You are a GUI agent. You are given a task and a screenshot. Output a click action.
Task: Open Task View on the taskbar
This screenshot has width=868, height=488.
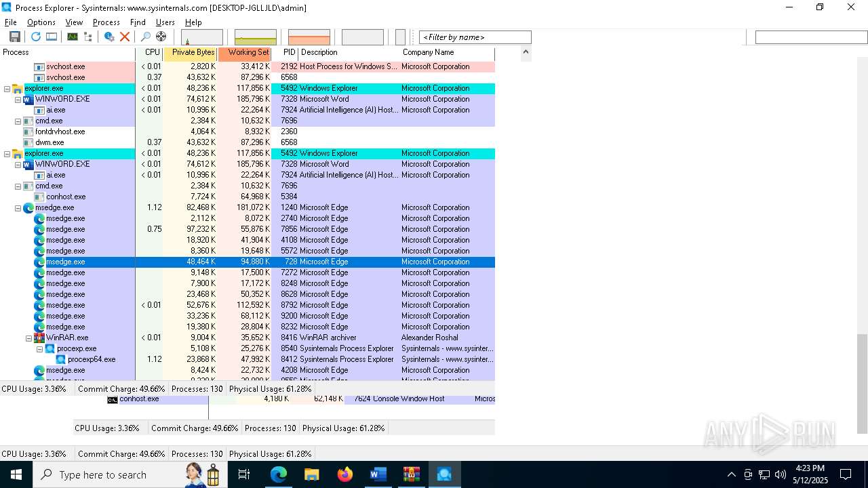click(244, 474)
